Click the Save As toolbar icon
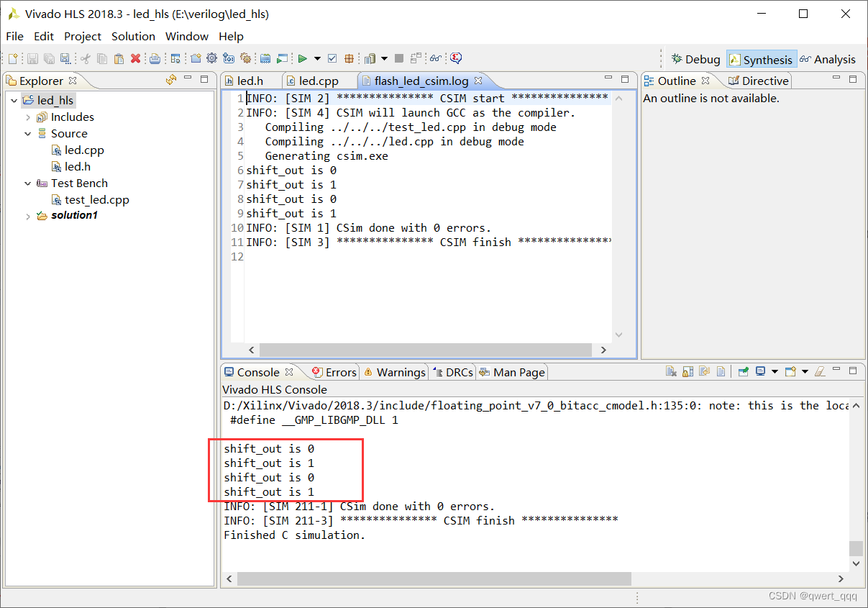 65,58
